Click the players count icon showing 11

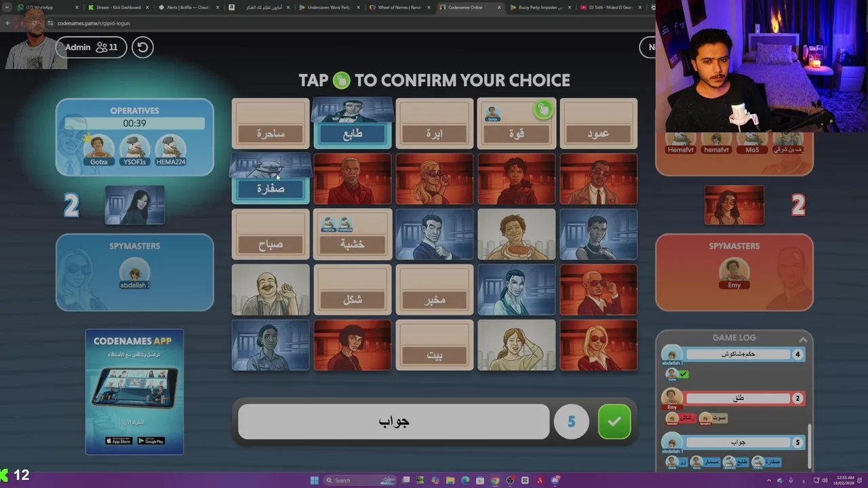[x=106, y=47]
